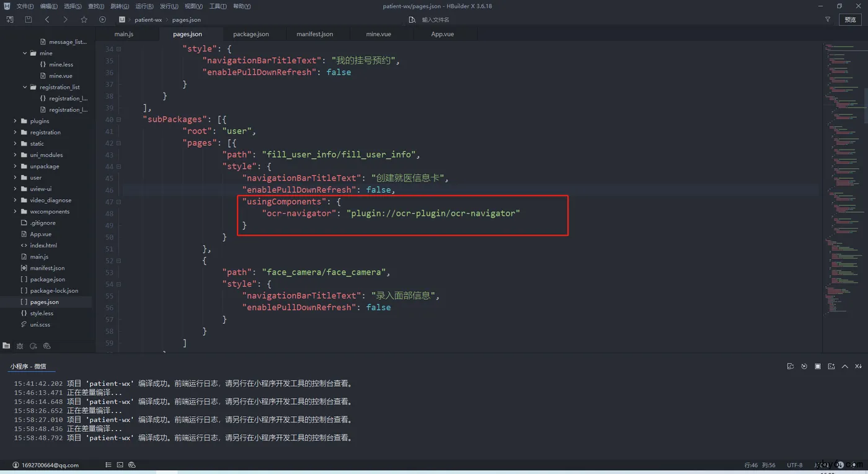
Task: Click the HBuilder logo in the title bar
Action: click(7, 6)
